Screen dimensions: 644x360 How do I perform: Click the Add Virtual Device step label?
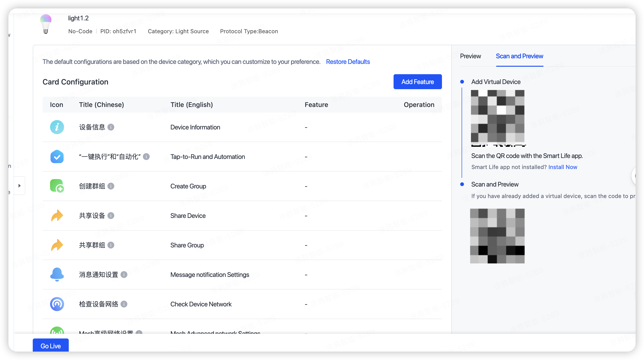(x=496, y=82)
